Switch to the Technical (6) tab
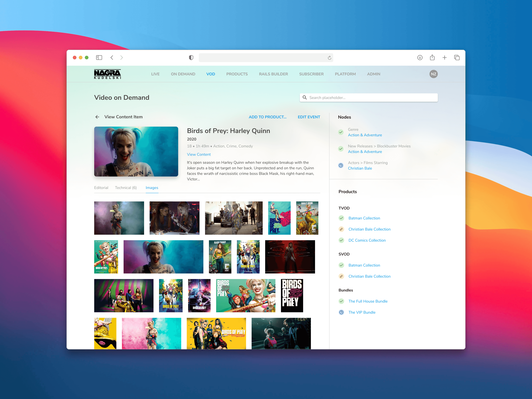 (126, 188)
